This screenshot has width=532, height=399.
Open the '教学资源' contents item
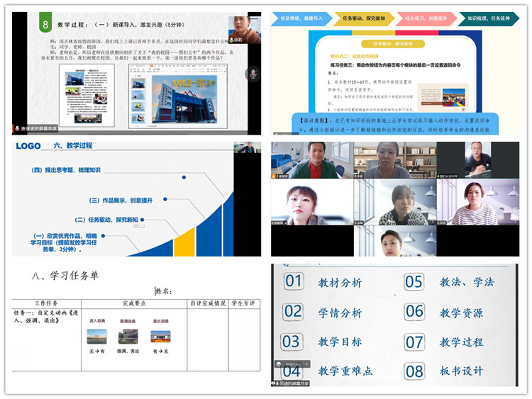tap(462, 313)
